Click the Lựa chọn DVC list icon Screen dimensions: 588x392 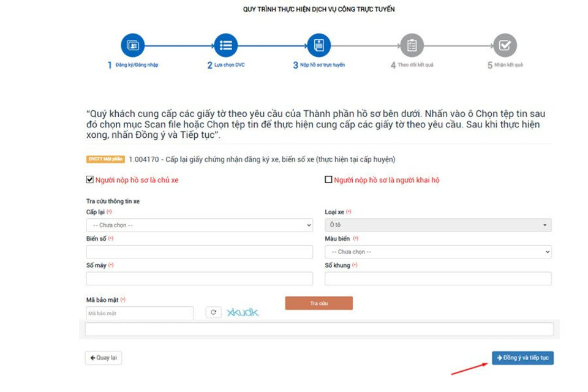225,45
